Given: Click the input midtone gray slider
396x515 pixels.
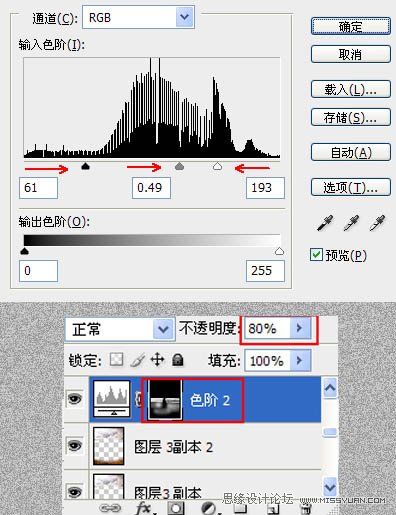Looking at the screenshot, I should tap(180, 166).
